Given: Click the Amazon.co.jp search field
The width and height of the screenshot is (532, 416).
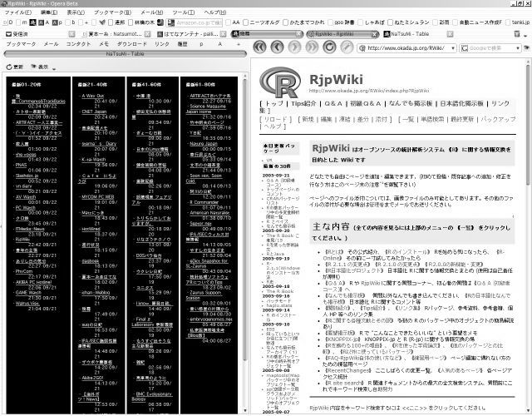Looking at the screenshot, I should (194, 22).
